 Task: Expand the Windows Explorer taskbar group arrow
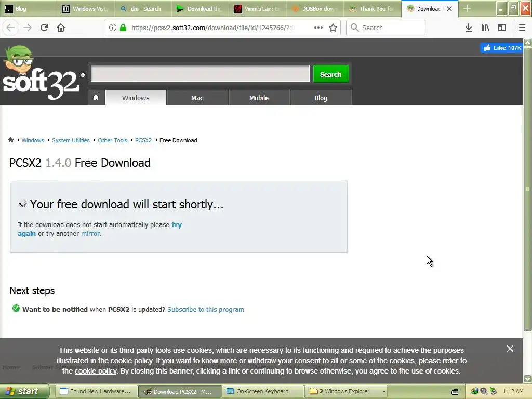point(384,392)
